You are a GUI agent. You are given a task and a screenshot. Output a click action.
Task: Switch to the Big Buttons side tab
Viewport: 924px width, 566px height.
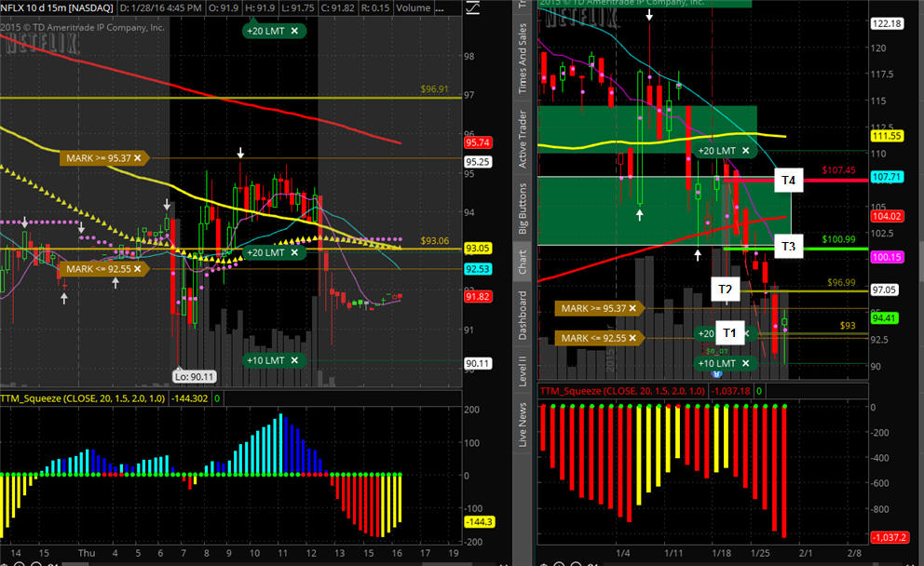523,209
